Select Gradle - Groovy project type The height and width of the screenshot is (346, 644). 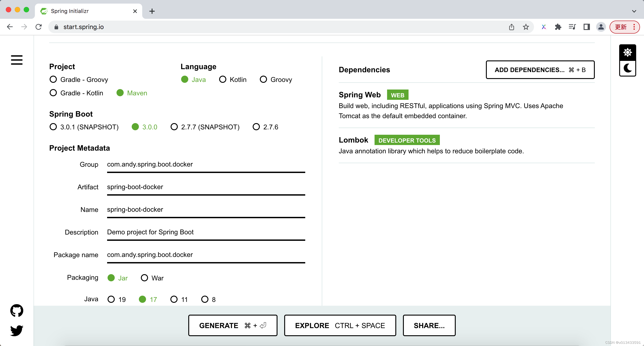pyautogui.click(x=79, y=79)
